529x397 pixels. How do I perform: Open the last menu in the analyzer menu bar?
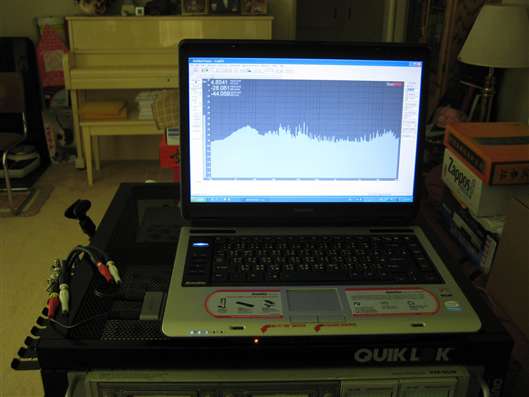point(282,66)
